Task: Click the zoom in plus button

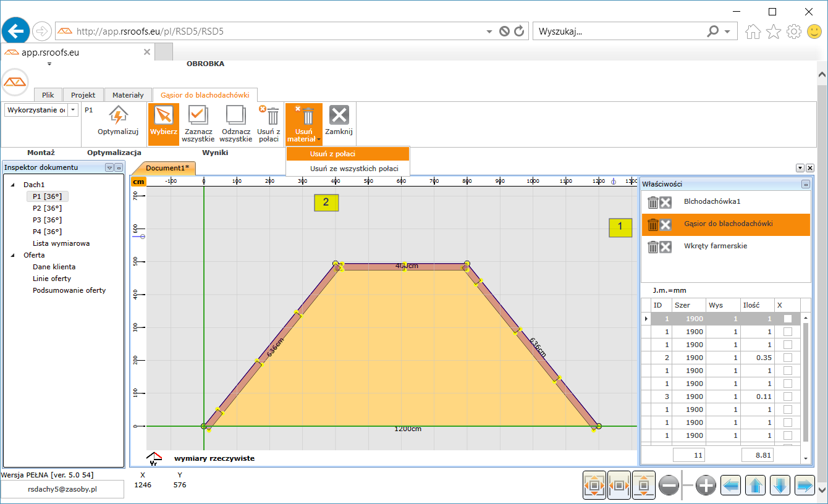Action: click(706, 486)
